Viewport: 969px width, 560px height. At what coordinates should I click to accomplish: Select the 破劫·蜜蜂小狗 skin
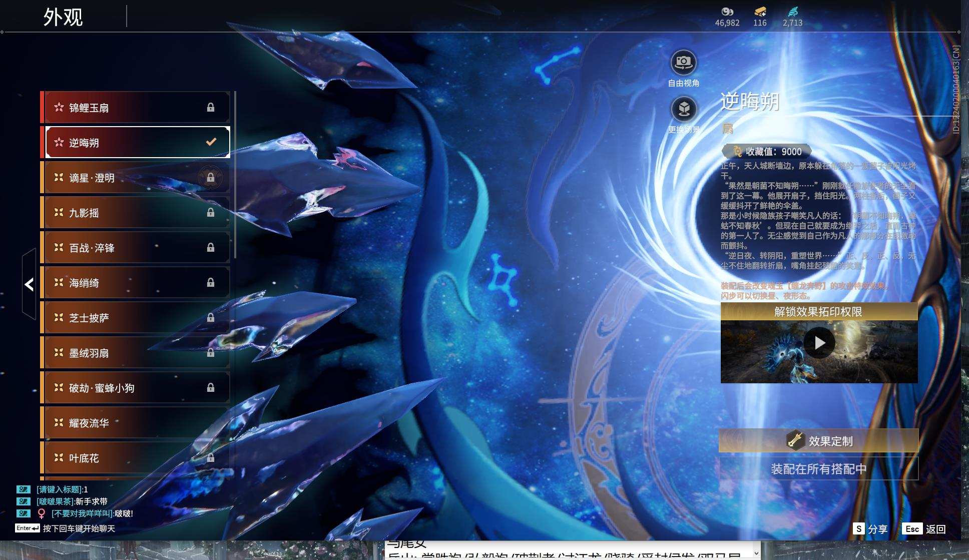pyautogui.click(x=135, y=388)
